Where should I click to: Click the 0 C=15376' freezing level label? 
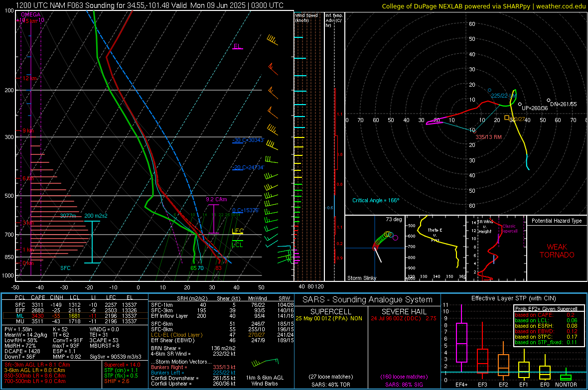tap(245, 210)
